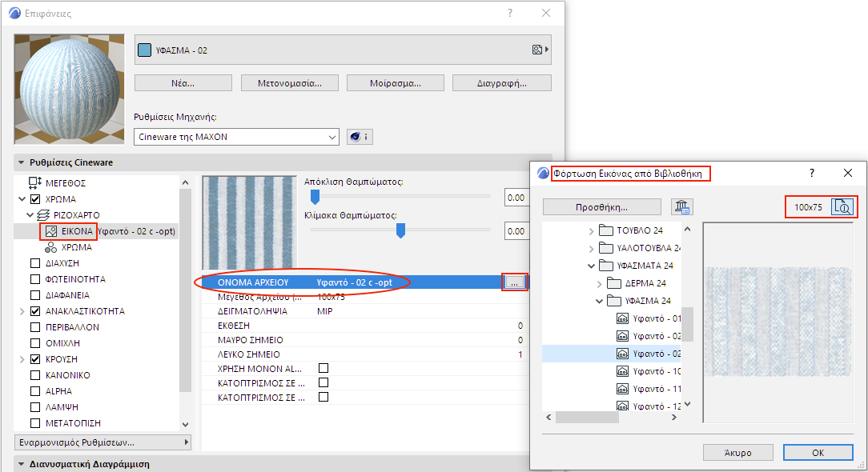Enable the ΜΕΤΑΤΟΠΙΣΗ checkbox
868x472 pixels.
[35, 423]
